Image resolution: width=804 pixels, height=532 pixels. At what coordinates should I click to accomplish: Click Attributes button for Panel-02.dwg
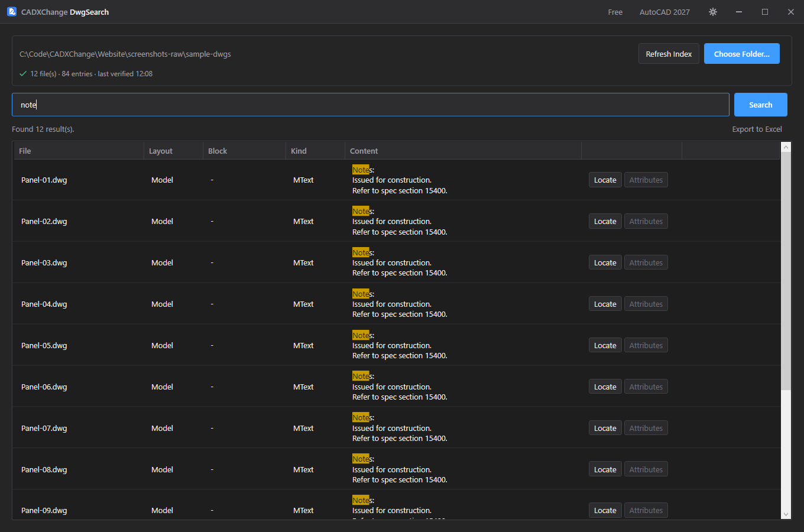coord(646,222)
